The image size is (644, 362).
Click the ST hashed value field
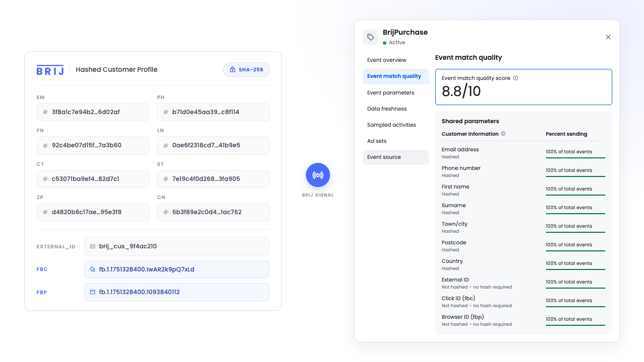[x=214, y=179]
